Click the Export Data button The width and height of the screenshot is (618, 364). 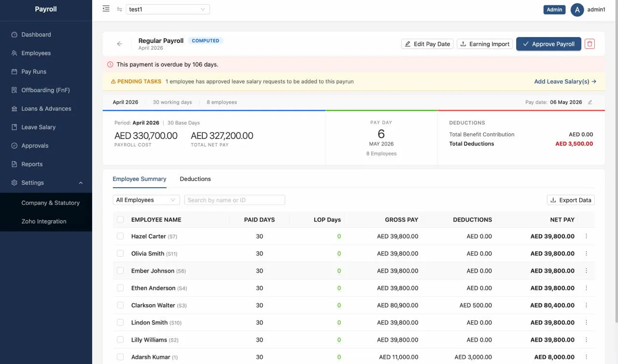pos(571,200)
